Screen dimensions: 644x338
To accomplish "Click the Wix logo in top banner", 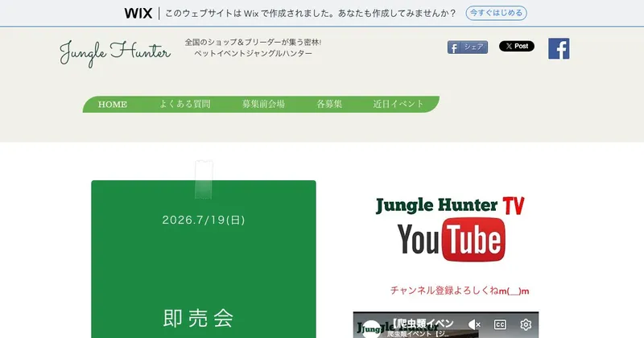I will [x=138, y=13].
